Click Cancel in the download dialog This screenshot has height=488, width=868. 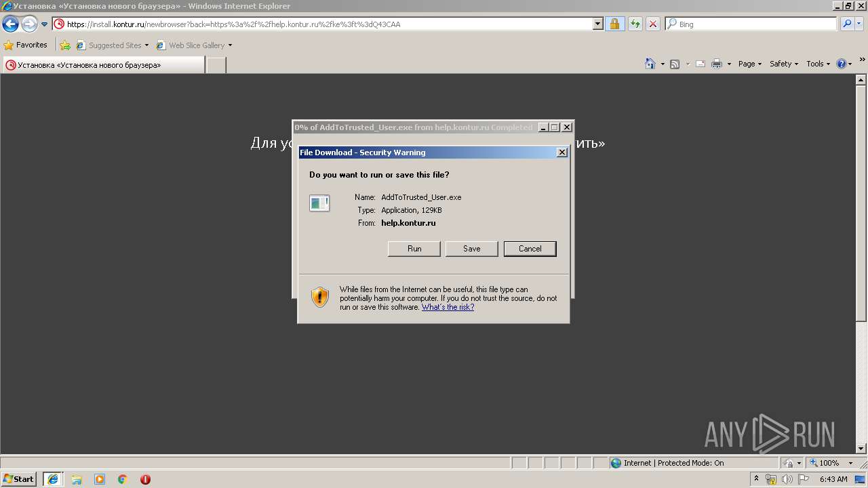[x=530, y=249]
